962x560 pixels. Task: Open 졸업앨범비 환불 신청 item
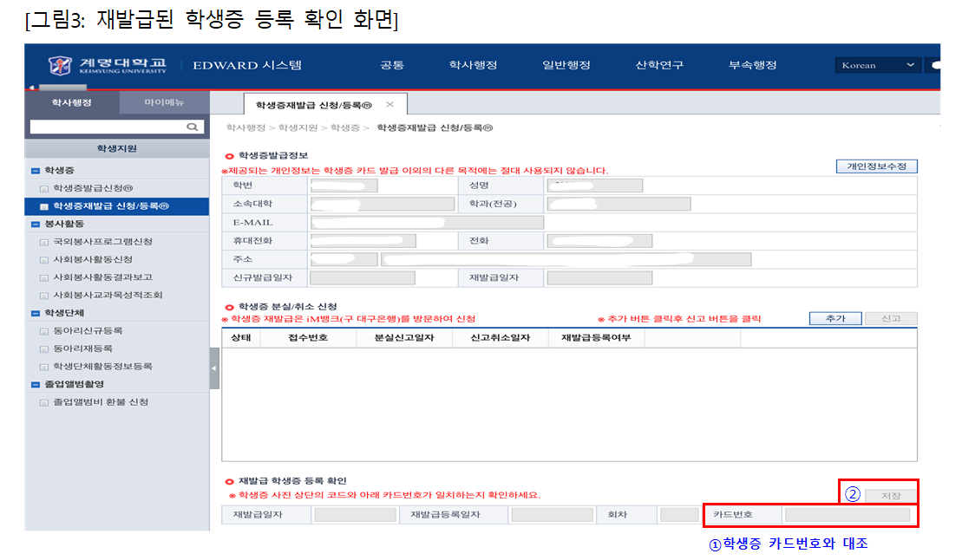click(100, 402)
